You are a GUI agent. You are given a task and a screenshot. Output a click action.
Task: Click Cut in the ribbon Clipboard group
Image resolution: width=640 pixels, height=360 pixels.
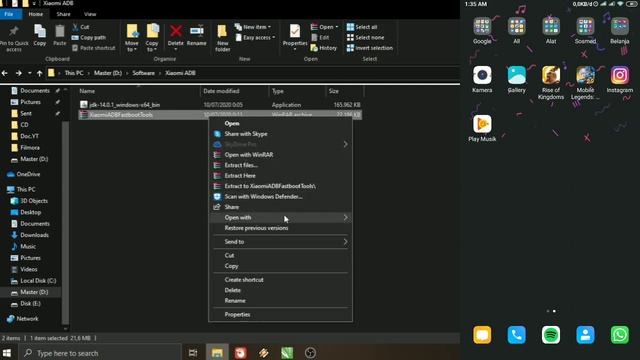point(81,27)
